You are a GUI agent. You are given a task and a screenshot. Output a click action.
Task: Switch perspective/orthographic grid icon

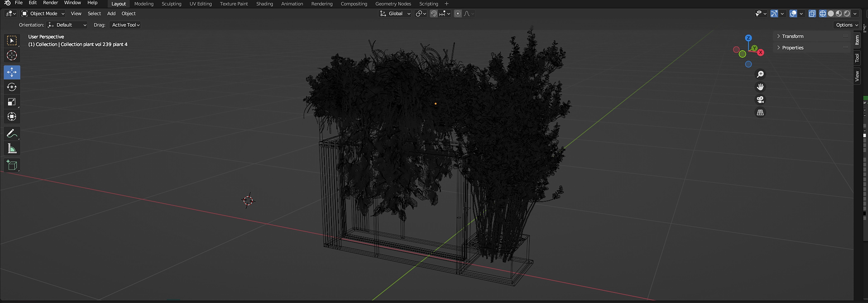point(760,113)
